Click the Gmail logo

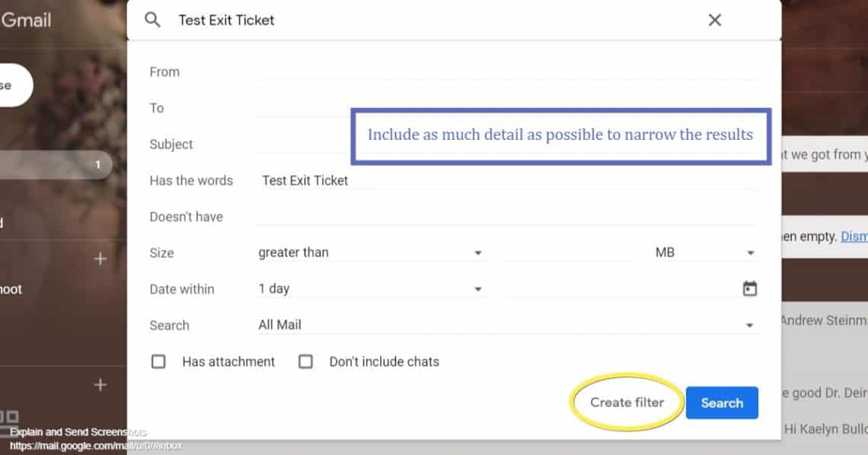tap(28, 21)
